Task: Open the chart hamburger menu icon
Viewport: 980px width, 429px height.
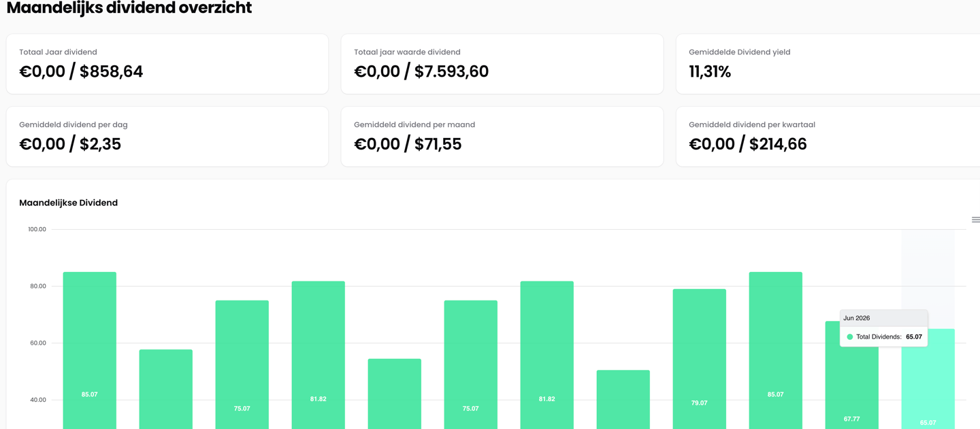Action: click(x=975, y=220)
